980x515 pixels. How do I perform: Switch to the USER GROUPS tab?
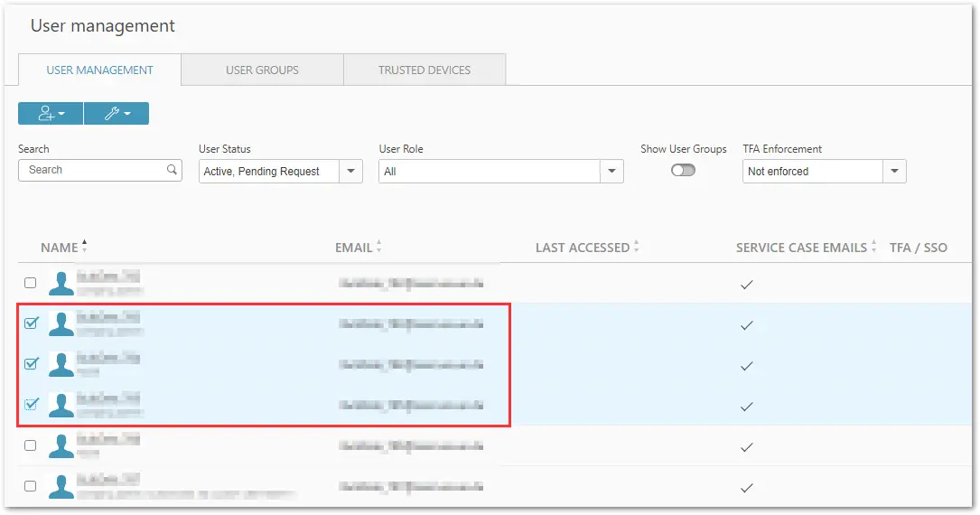click(263, 70)
